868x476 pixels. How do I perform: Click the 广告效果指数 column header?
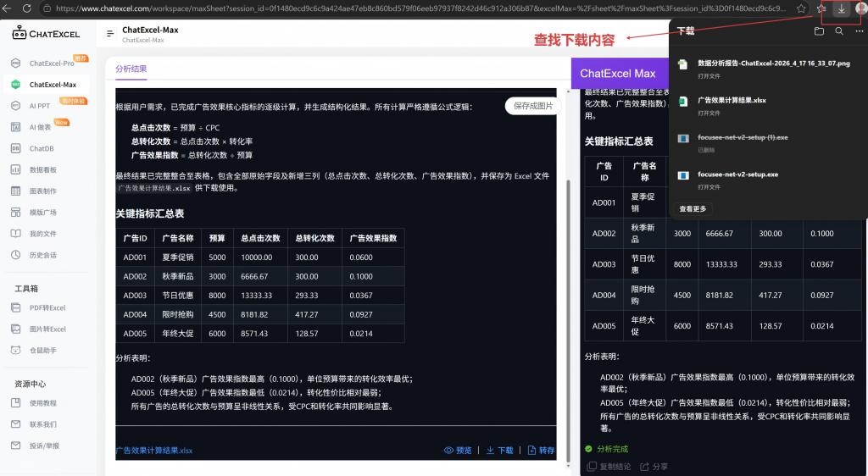click(x=373, y=238)
